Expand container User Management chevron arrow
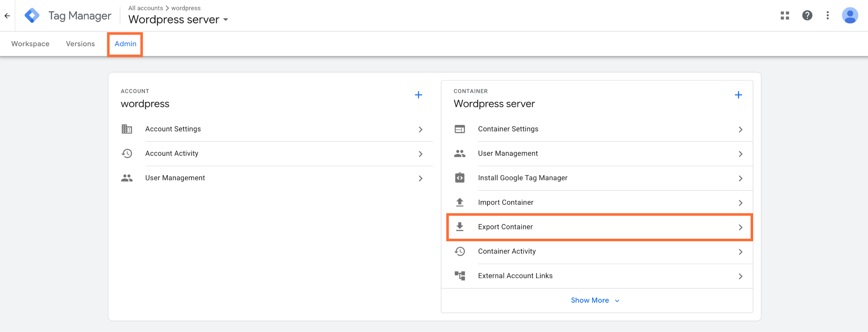 (740, 154)
